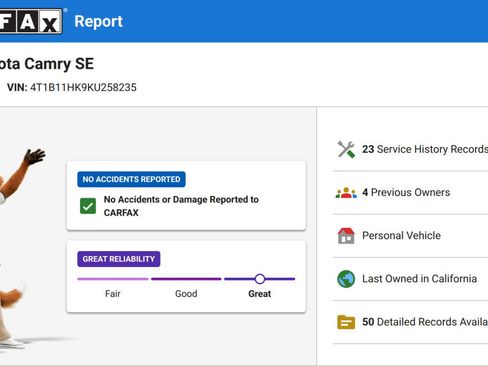
Task: Click the yellow folder detailed records icon
Action: (346, 322)
